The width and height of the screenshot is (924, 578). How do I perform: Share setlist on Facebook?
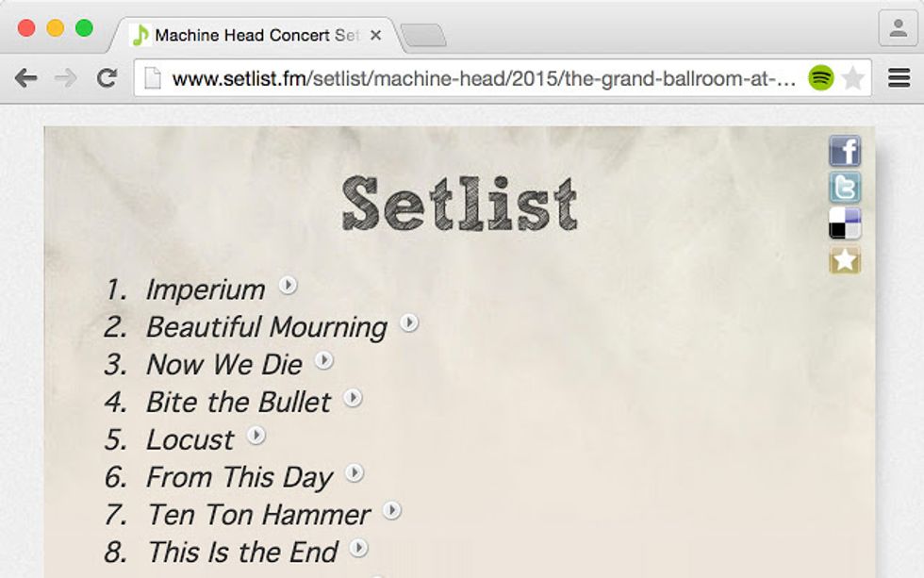(x=845, y=151)
